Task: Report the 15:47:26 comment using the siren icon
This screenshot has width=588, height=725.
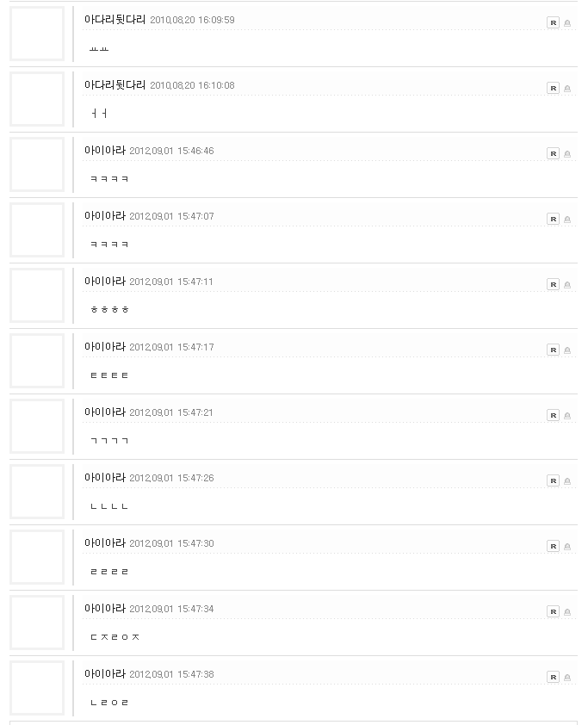Action: pyautogui.click(x=567, y=480)
